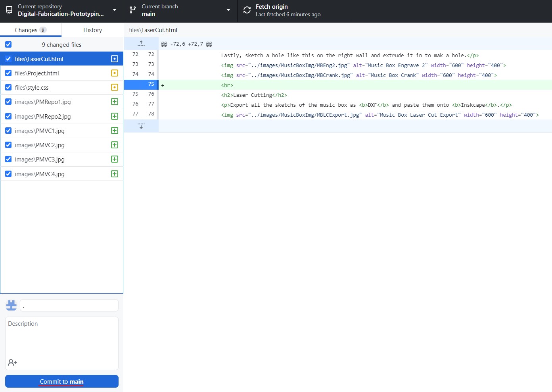Click the commit author avatar icon

click(11, 305)
